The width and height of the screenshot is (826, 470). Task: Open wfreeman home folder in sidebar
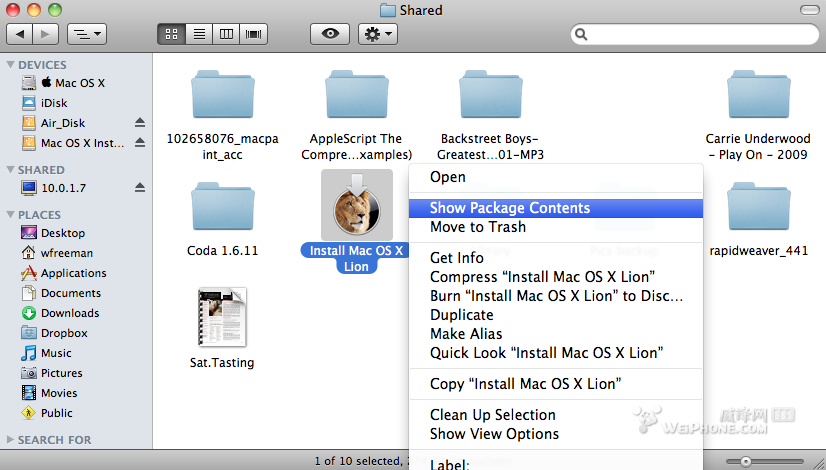click(57, 253)
